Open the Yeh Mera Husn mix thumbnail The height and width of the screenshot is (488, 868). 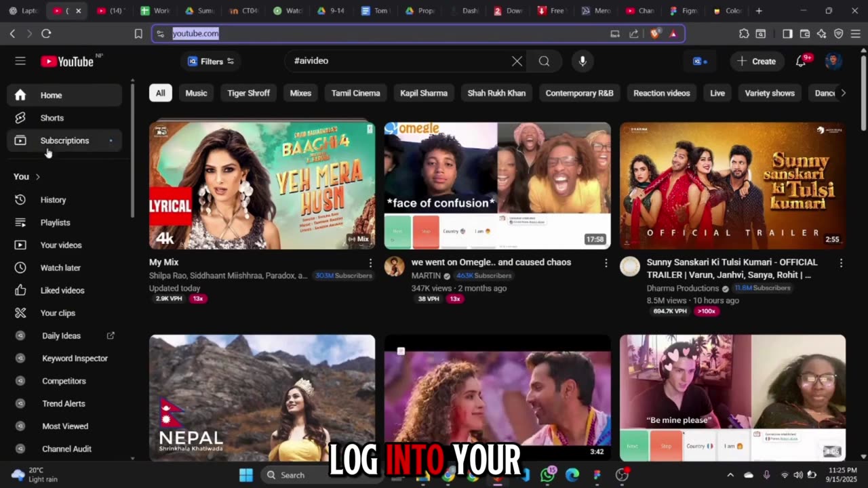click(262, 186)
